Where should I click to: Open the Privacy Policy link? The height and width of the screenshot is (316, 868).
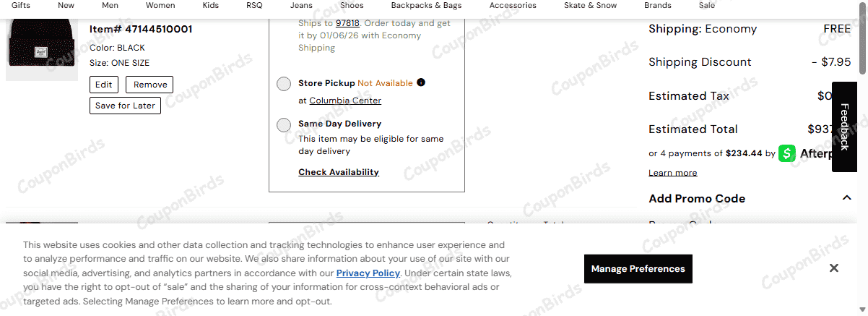point(368,273)
